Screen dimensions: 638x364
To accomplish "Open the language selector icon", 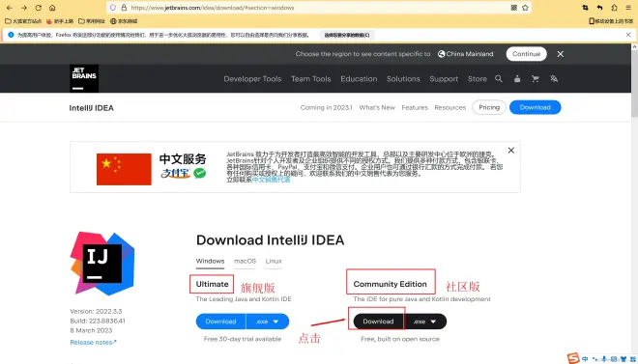I will (x=554, y=79).
